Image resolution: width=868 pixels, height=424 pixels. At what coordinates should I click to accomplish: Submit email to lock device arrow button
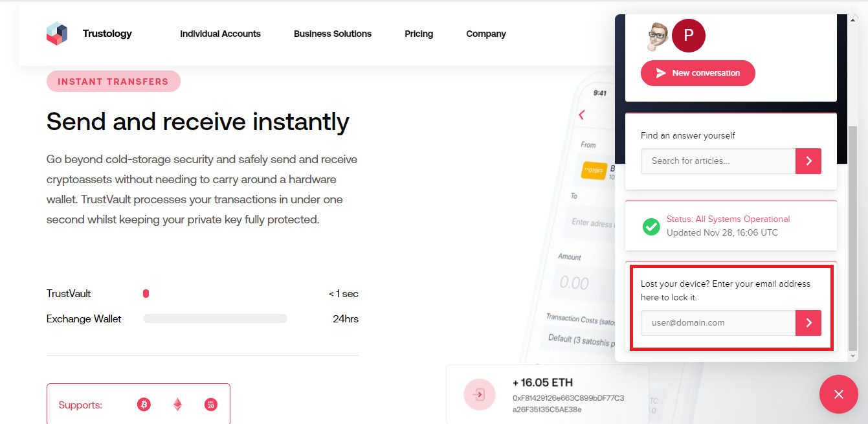pyautogui.click(x=808, y=323)
